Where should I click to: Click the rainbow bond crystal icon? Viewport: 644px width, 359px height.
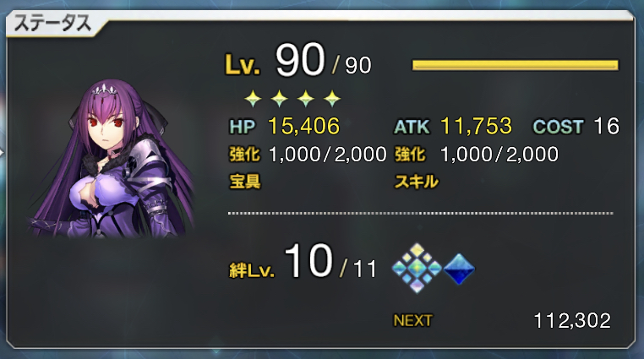(x=417, y=269)
